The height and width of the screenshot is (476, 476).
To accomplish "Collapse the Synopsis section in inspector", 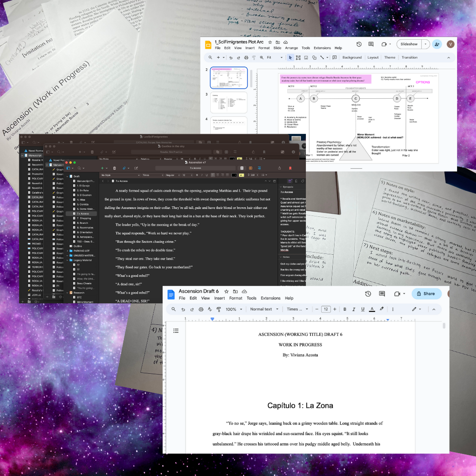I will coord(280,187).
